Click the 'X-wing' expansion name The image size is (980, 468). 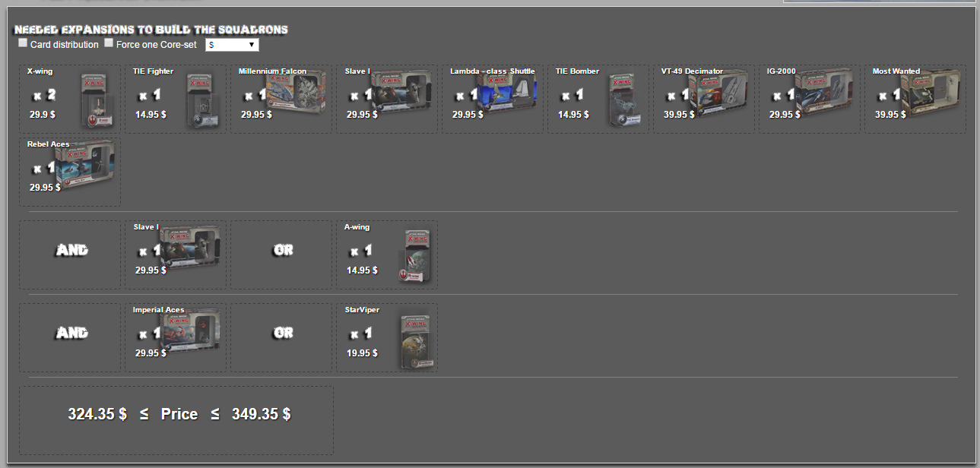(41, 71)
